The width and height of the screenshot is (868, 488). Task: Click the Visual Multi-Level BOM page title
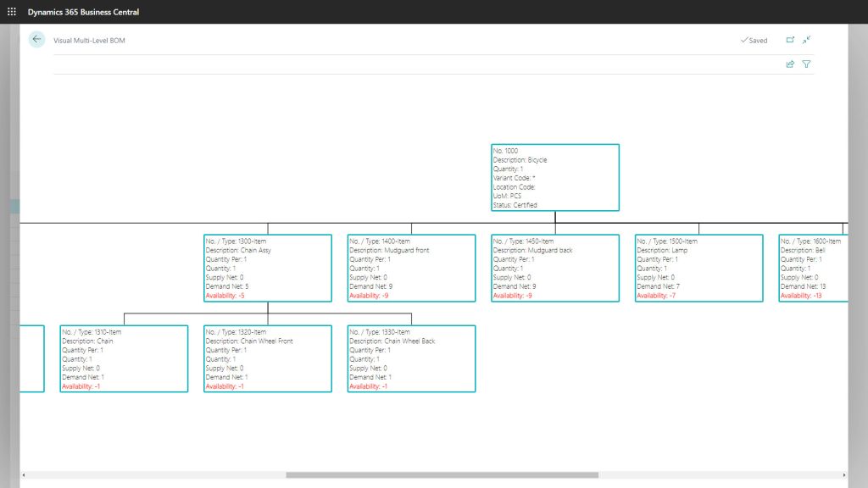89,39
